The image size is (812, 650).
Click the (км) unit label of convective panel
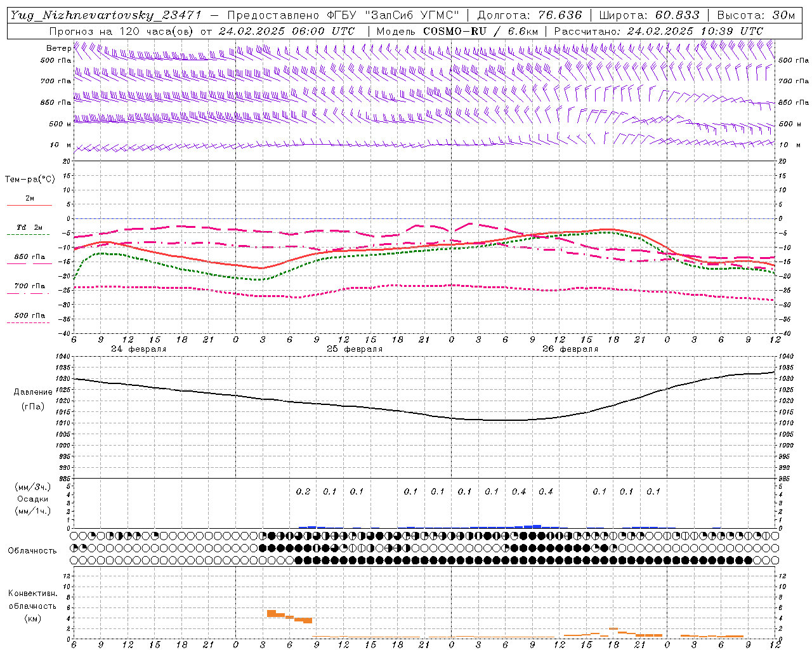pyautogui.click(x=32, y=618)
